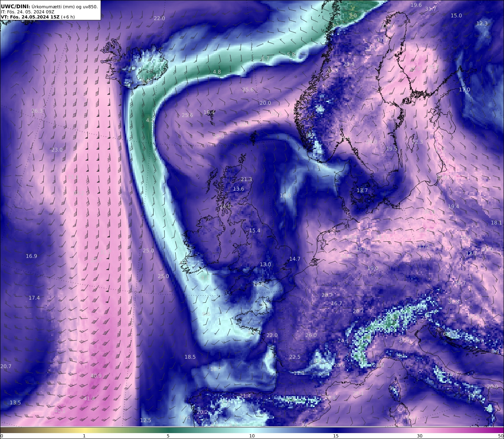The width and height of the screenshot is (504, 439).
Task: Select the 6.7 value label
Action: 265,59
